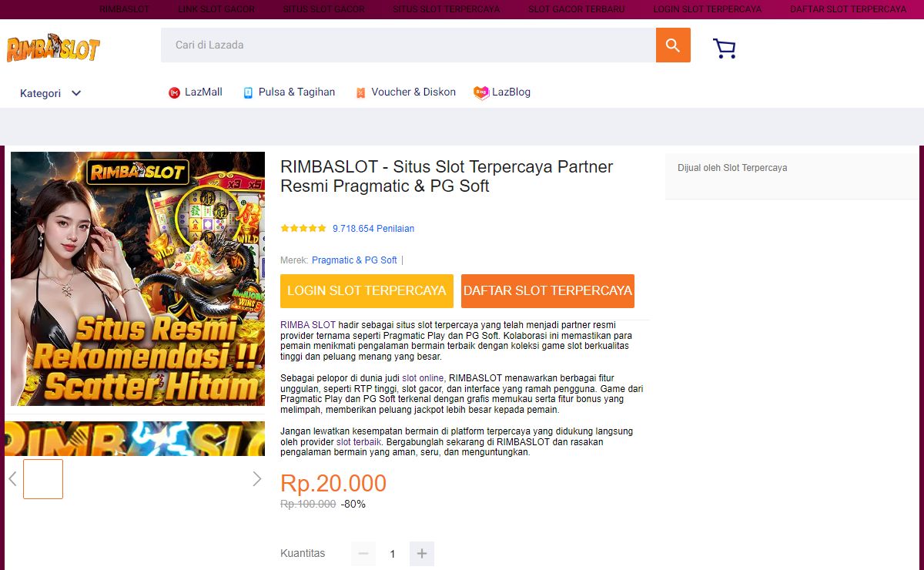Click the struck-through Rp.100.000 price
Viewport: 924px width, 570px height.
[x=308, y=504]
